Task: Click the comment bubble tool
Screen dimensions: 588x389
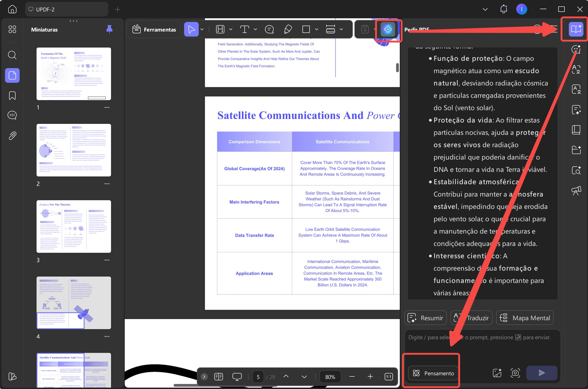Action: click(x=269, y=29)
